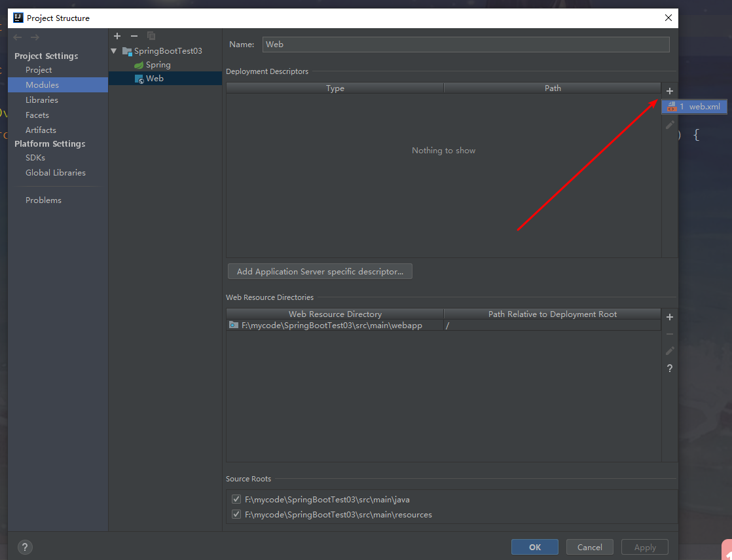
Task: Click the Path column header
Action: pyautogui.click(x=552, y=88)
